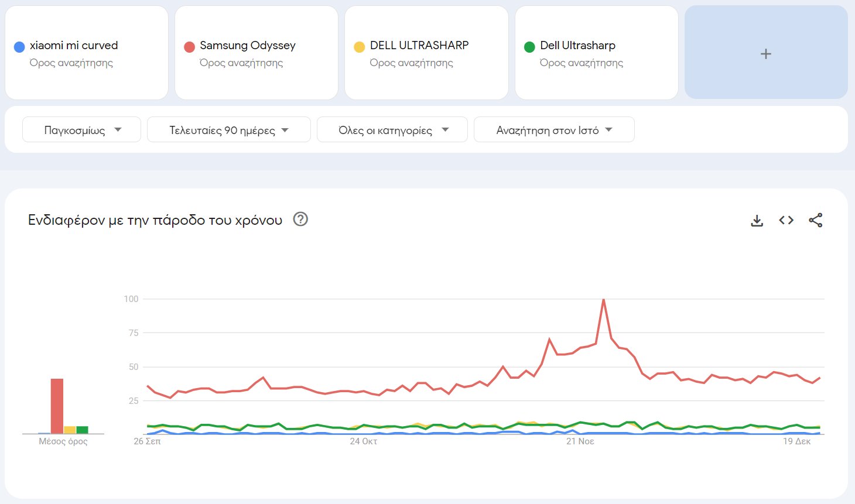Click the red peak at 100 on chart
855x504 pixels.
(x=603, y=300)
